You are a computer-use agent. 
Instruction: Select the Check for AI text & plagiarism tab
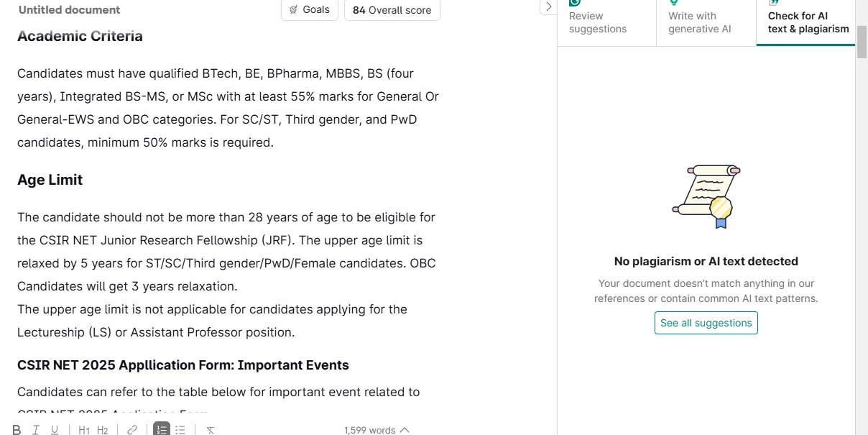[806, 22]
